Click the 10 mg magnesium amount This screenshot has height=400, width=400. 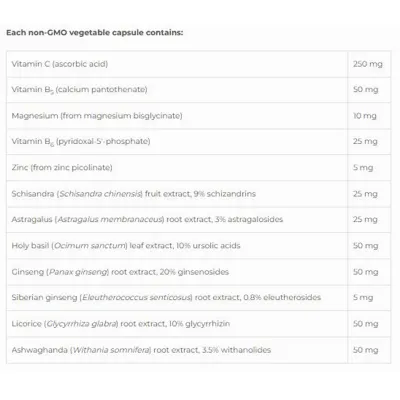[x=365, y=116]
